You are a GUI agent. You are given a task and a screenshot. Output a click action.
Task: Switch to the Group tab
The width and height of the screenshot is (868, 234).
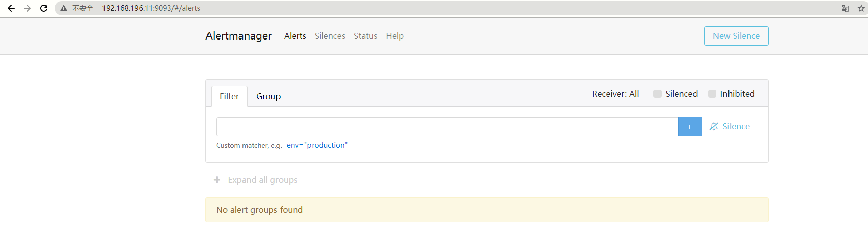point(268,96)
